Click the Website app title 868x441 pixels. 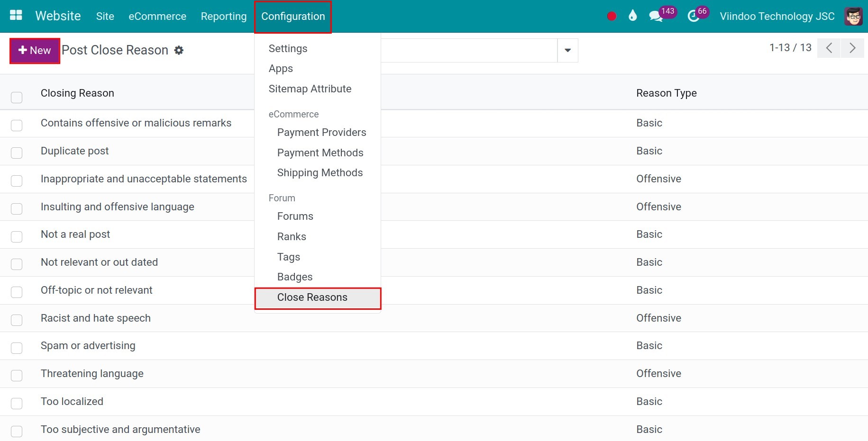tap(58, 16)
